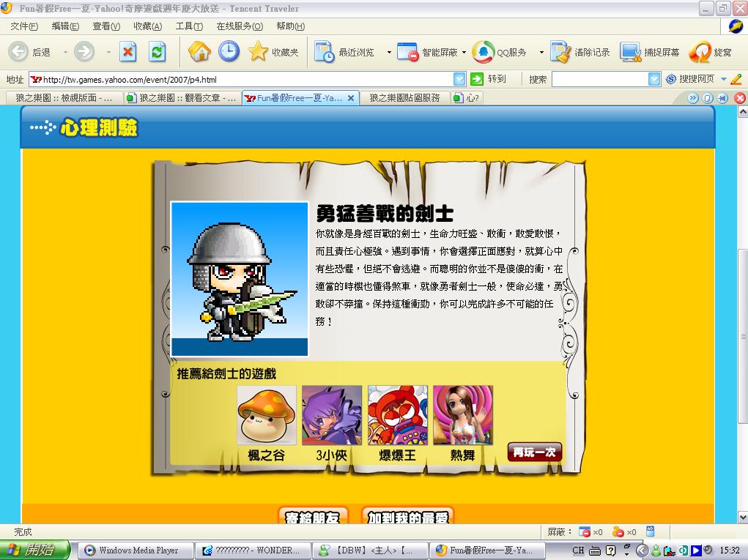Click the 再玩一次 play again button
The width and height of the screenshot is (748, 560).
(x=534, y=452)
